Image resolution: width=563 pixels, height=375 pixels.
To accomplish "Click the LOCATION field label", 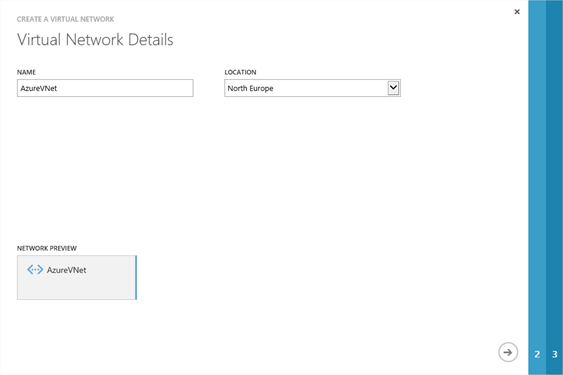I will [240, 72].
